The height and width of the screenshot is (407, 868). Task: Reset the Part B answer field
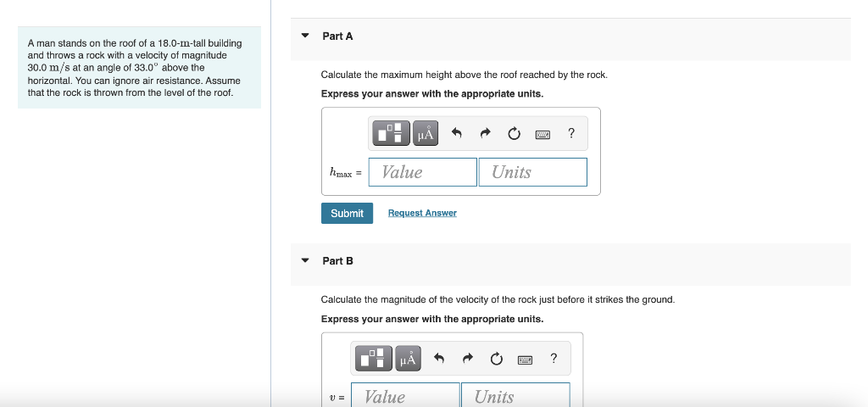click(x=497, y=359)
